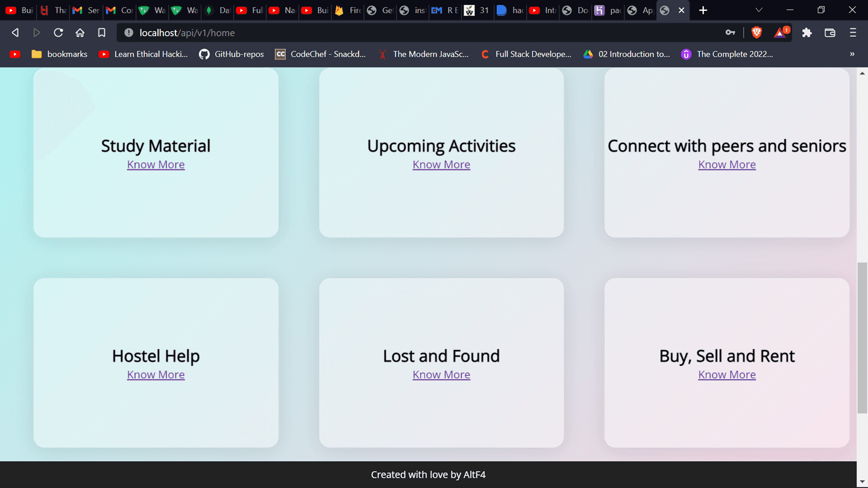868x488 pixels.
Task: Click the Study Material heading
Action: point(156,146)
